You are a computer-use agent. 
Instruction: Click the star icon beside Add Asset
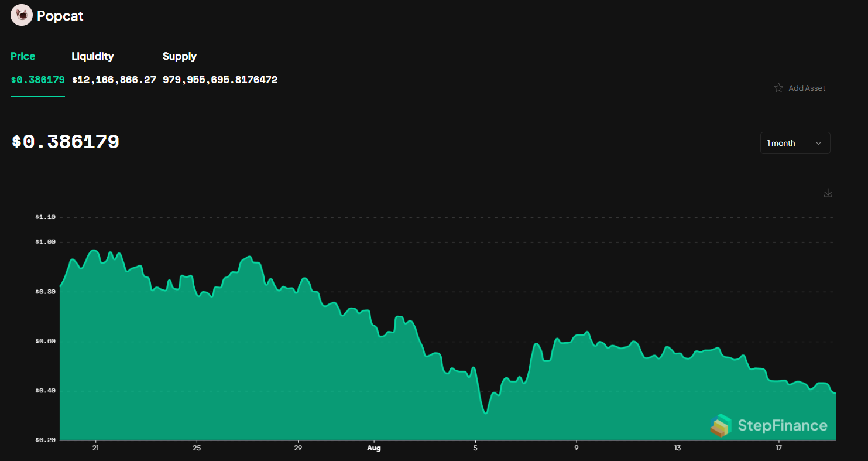pyautogui.click(x=778, y=87)
